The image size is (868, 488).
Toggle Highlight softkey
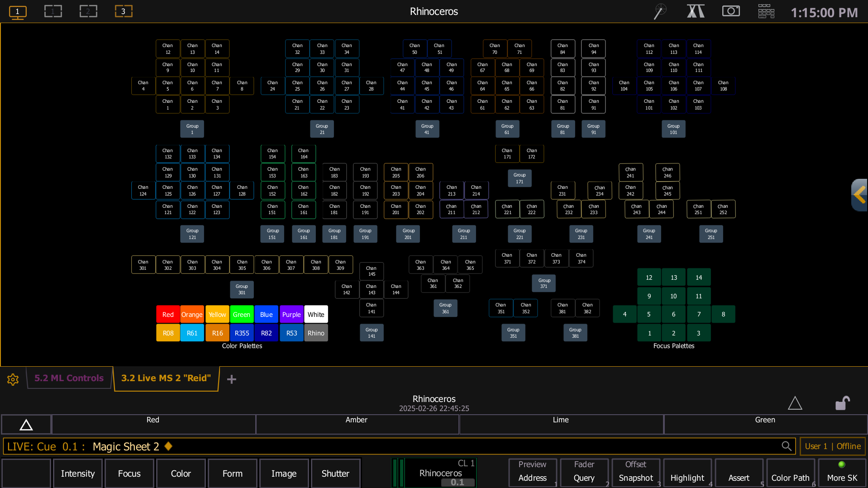click(687, 473)
